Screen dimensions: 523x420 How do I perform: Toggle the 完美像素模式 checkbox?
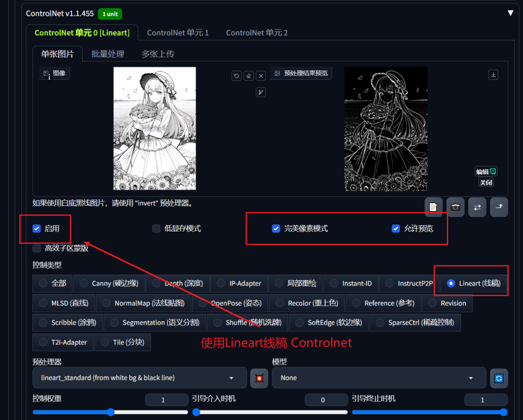(x=276, y=229)
